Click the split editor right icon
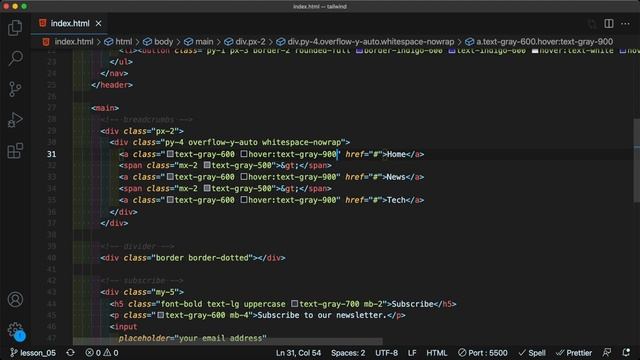This screenshot has height=360, width=640. coord(609,24)
